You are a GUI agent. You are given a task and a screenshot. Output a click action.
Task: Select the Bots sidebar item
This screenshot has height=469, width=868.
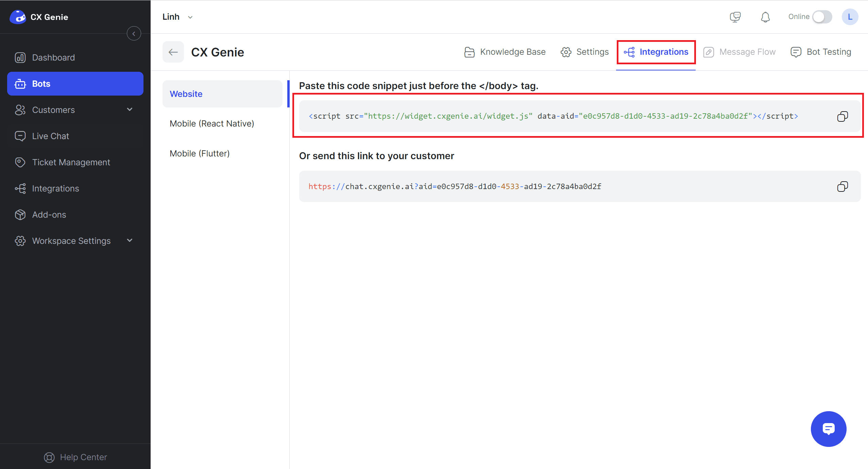click(x=75, y=84)
